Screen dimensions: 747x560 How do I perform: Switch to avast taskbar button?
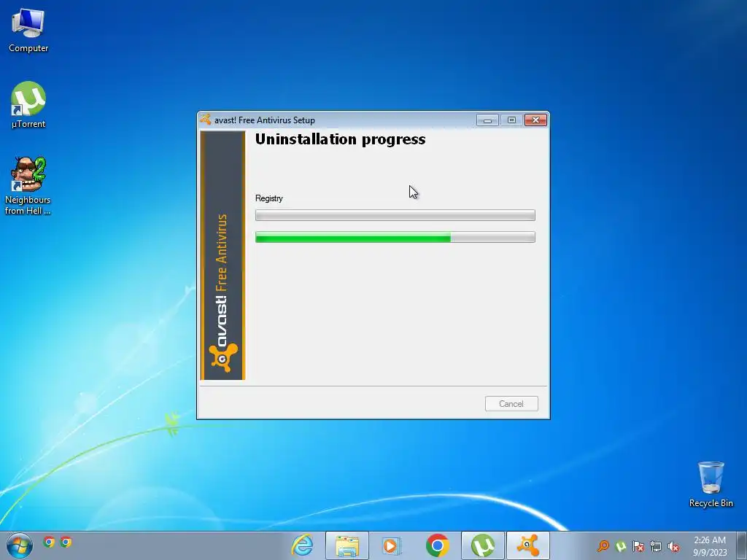pyautogui.click(x=528, y=545)
